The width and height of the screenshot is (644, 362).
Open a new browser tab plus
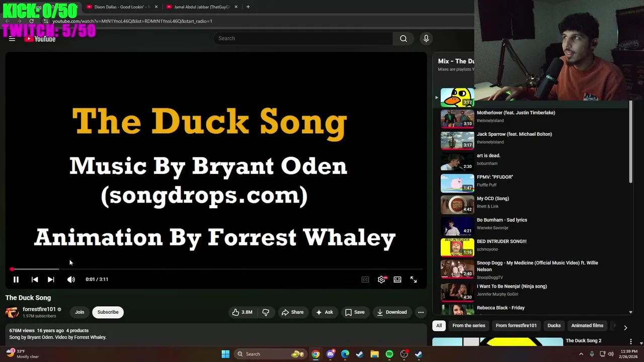[248, 7]
